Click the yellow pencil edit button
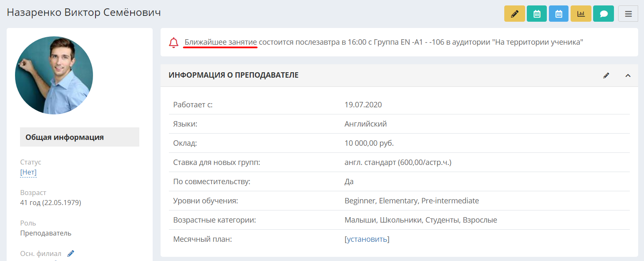Screen dimensions: 644x261 tap(515, 14)
